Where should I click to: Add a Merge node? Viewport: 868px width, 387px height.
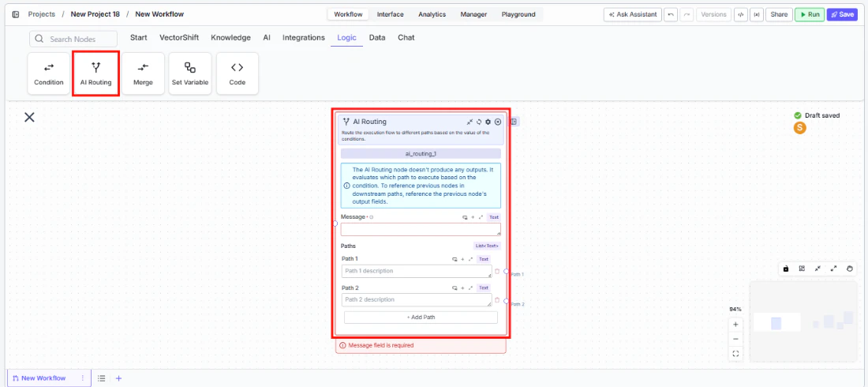click(144, 73)
